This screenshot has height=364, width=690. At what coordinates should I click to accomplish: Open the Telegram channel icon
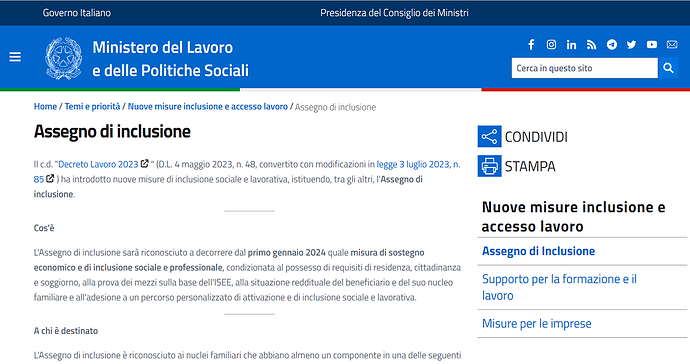612,44
